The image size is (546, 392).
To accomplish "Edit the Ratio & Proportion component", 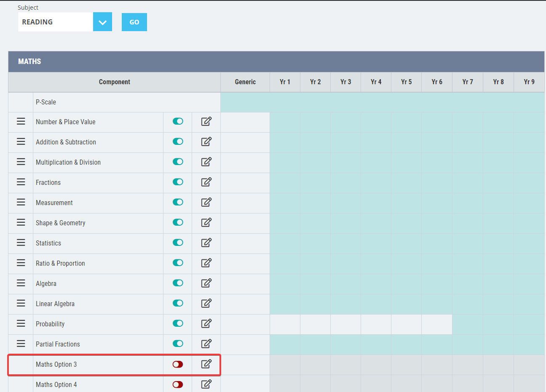I will [x=206, y=263].
